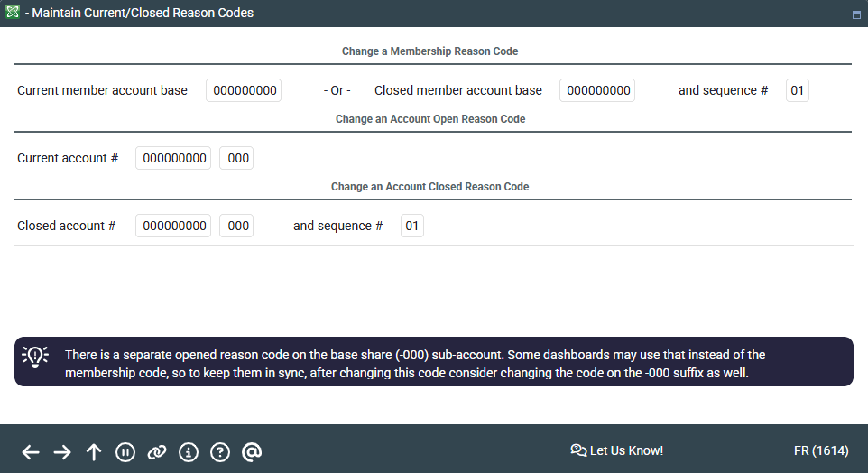Click the @ symbol icon
This screenshot has width=868, height=473.
point(252,452)
